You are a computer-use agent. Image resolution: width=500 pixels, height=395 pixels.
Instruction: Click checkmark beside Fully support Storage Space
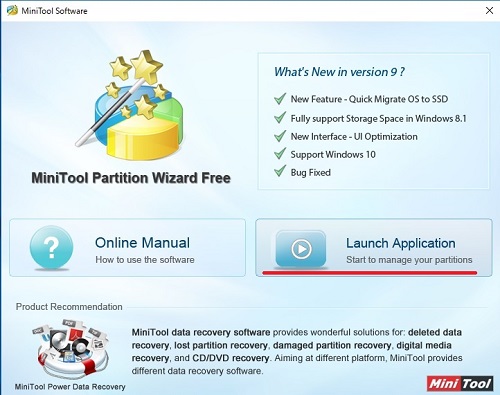280,118
